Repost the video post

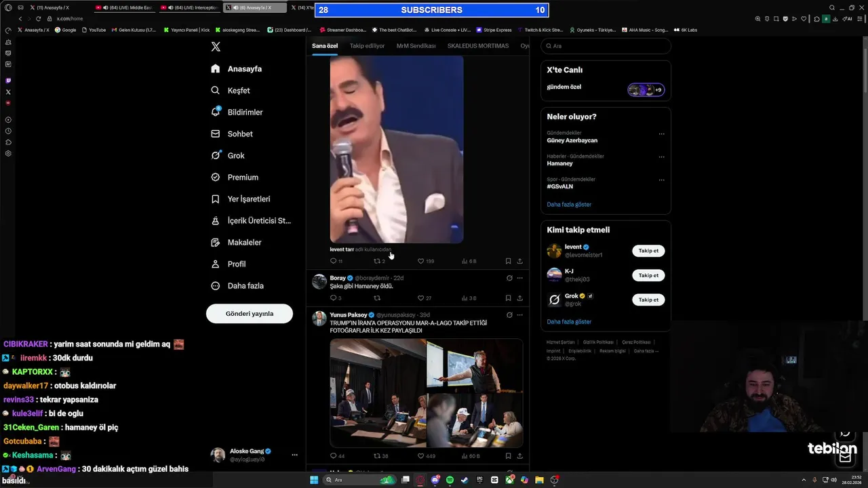377,261
